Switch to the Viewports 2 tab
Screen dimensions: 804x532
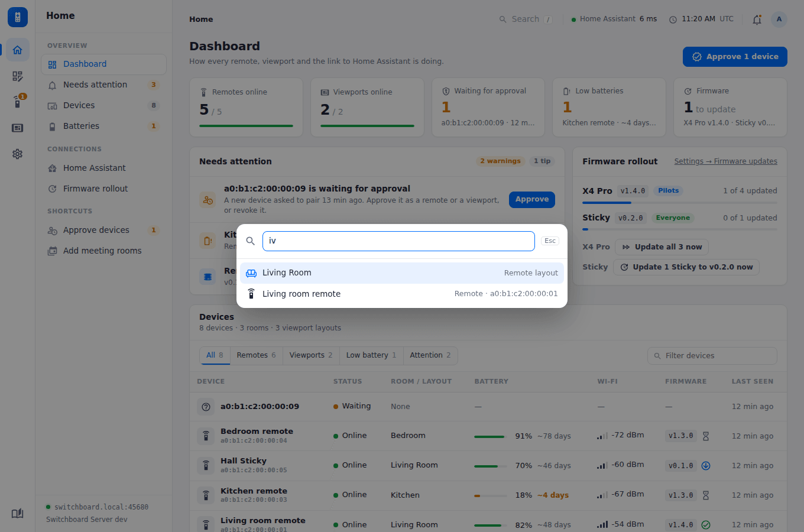tap(311, 355)
